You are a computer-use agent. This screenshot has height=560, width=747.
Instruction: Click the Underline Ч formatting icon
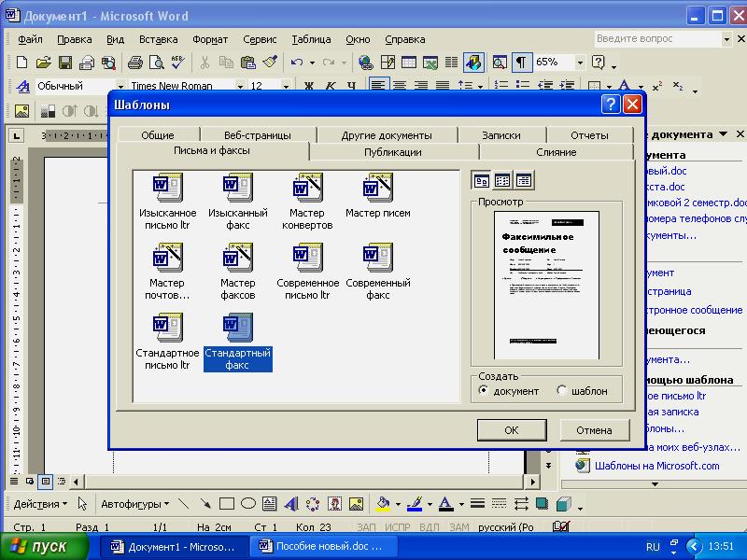tap(352, 86)
